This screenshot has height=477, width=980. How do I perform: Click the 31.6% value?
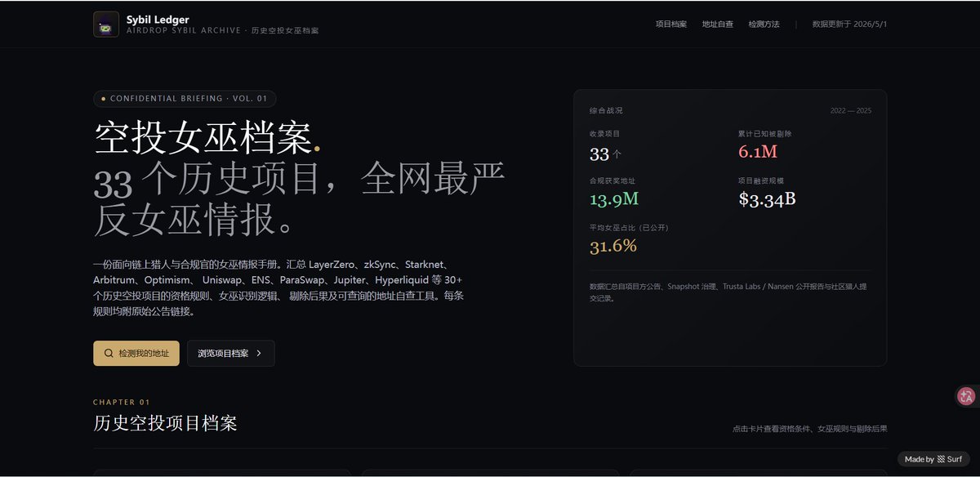(x=613, y=246)
